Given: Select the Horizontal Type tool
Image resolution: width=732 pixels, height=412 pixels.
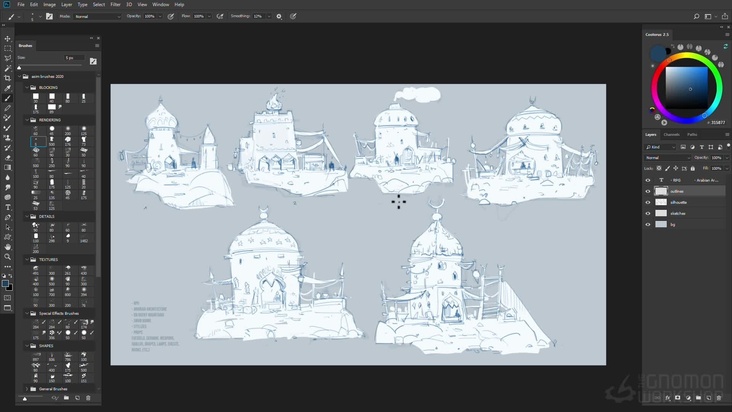Looking at the screenshot, I should (x=7, y=207).
